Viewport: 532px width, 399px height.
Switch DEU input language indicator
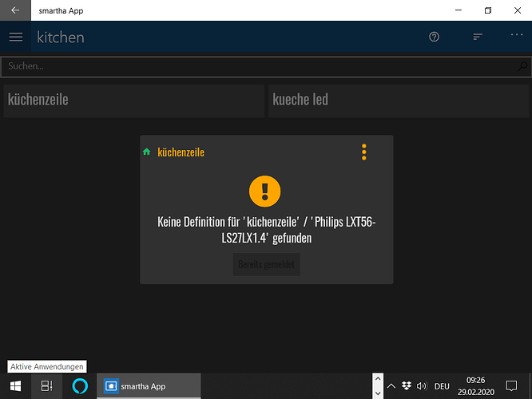pos(442,386)
